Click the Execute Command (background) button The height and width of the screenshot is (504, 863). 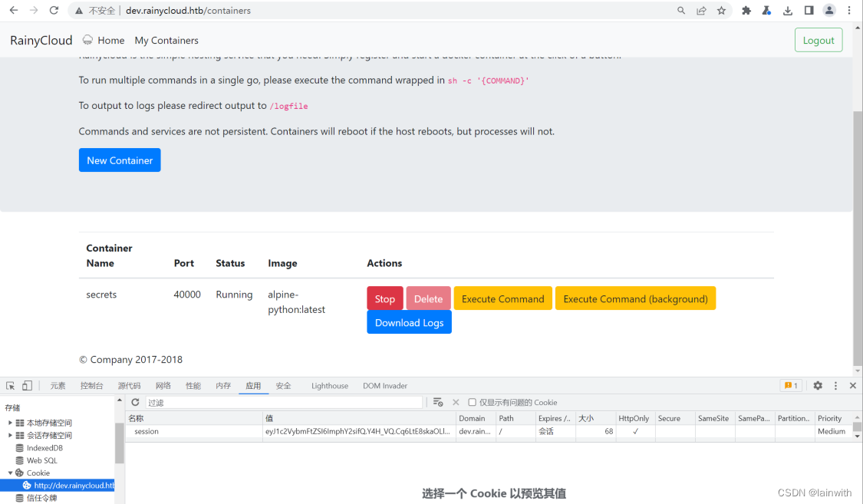click(635, 298)
